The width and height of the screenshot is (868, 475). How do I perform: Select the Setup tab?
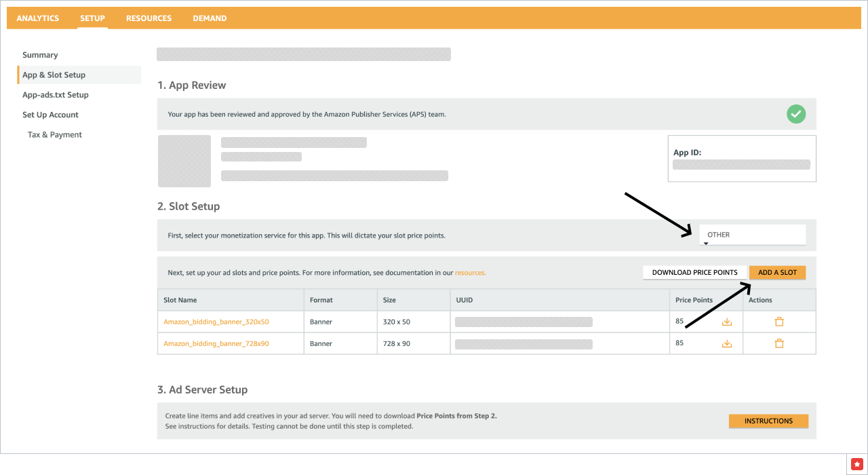[92, 18]
